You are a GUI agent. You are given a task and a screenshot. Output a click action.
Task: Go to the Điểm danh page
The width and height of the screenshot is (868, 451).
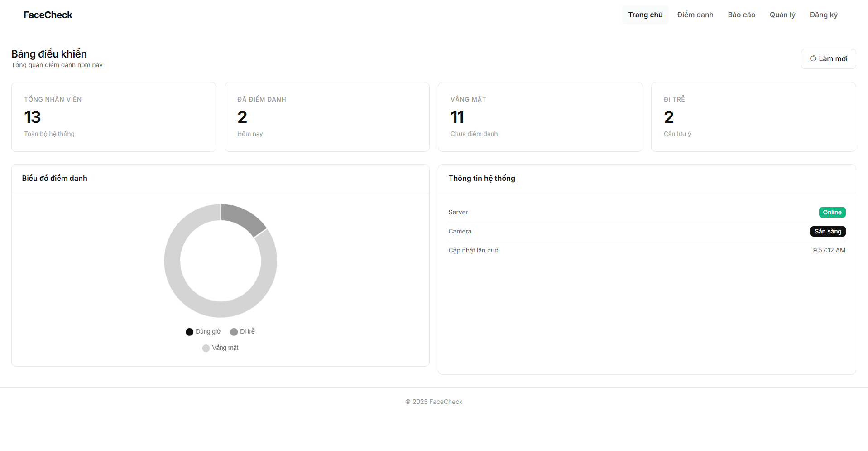695,15
